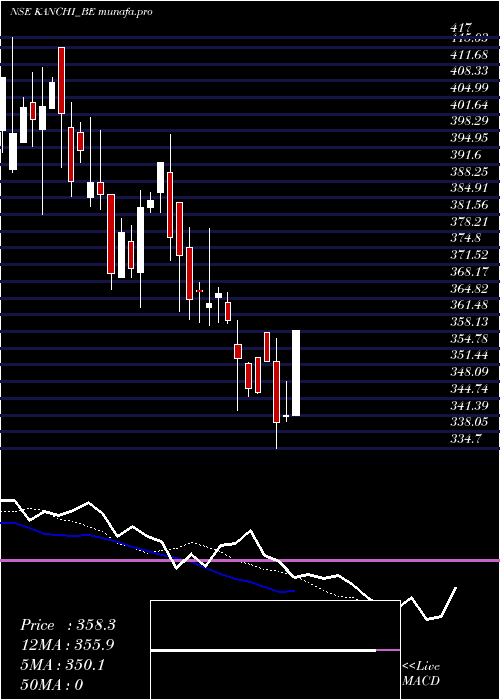Click the 394.95 price axis label
This screenshot has width=500, height=700.
point(469,138)
